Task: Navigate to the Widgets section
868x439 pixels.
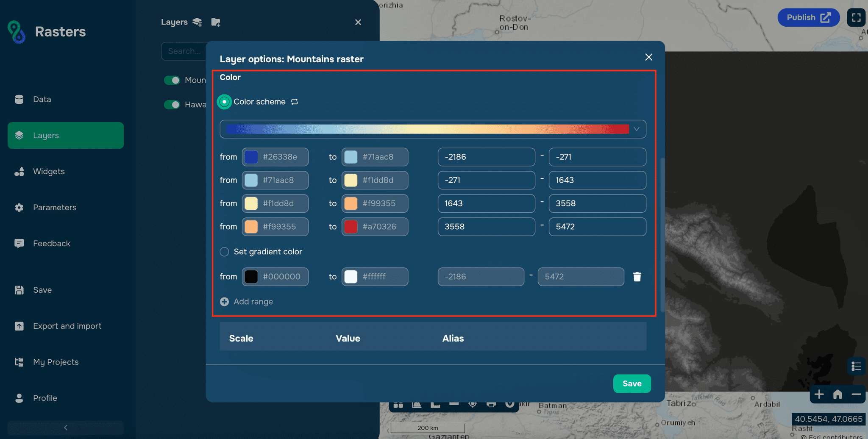Action: 49,171
